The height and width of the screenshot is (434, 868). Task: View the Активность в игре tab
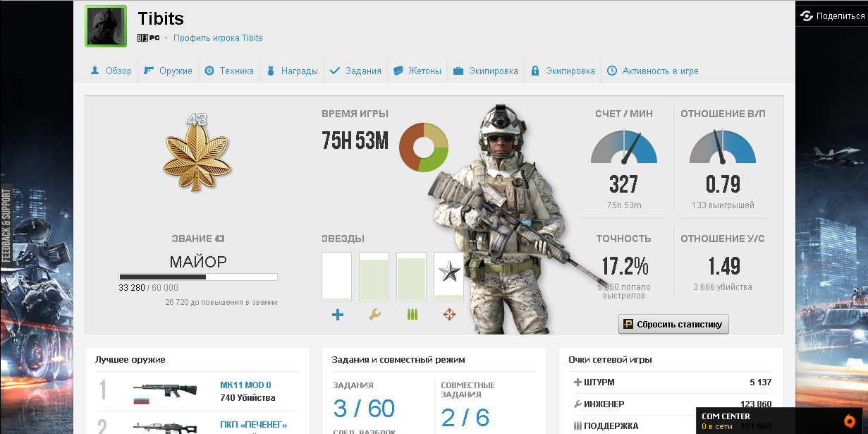[652, 71]
